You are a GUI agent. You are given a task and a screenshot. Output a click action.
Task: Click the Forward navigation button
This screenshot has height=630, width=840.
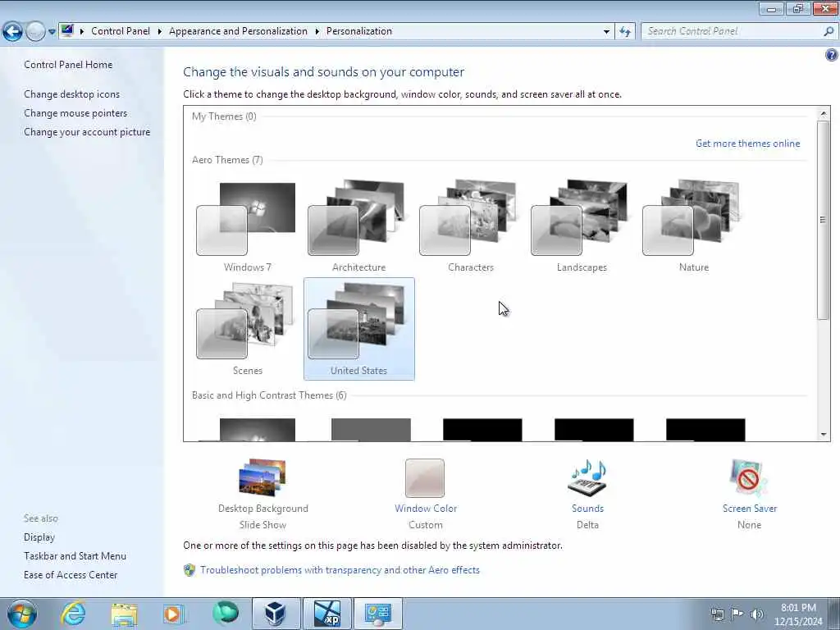(35, 32)
